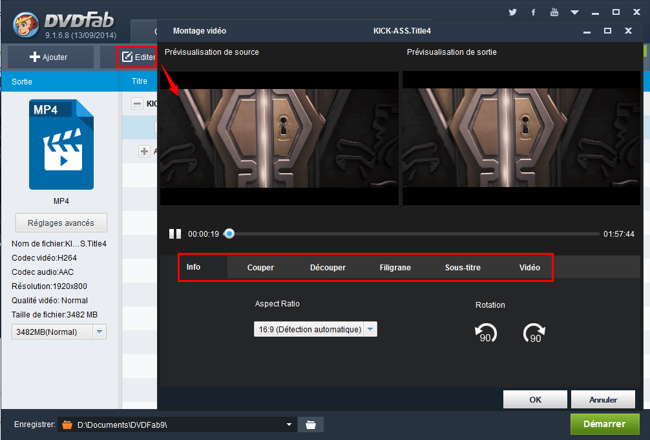Switch to the Filigrane tab
Image resolution: width=650 pixels, height=440 pixels.
pyautogui.click(x=395, y=267)
